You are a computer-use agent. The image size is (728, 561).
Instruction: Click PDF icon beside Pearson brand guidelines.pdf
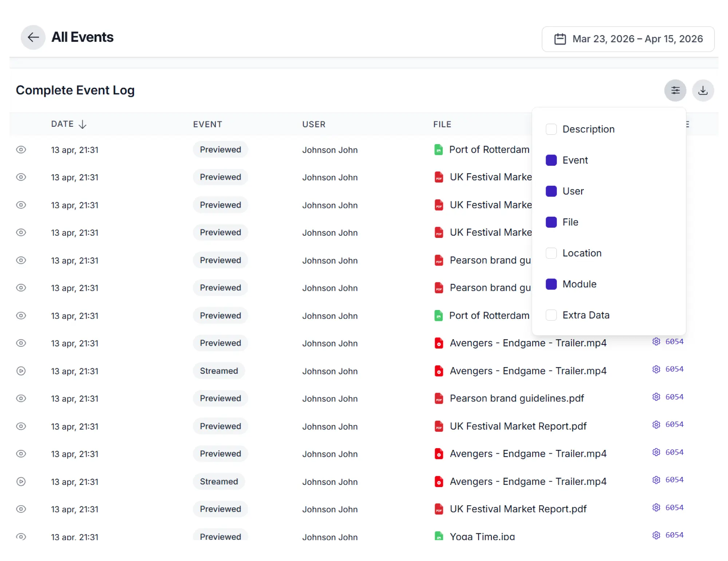point(439,399)
